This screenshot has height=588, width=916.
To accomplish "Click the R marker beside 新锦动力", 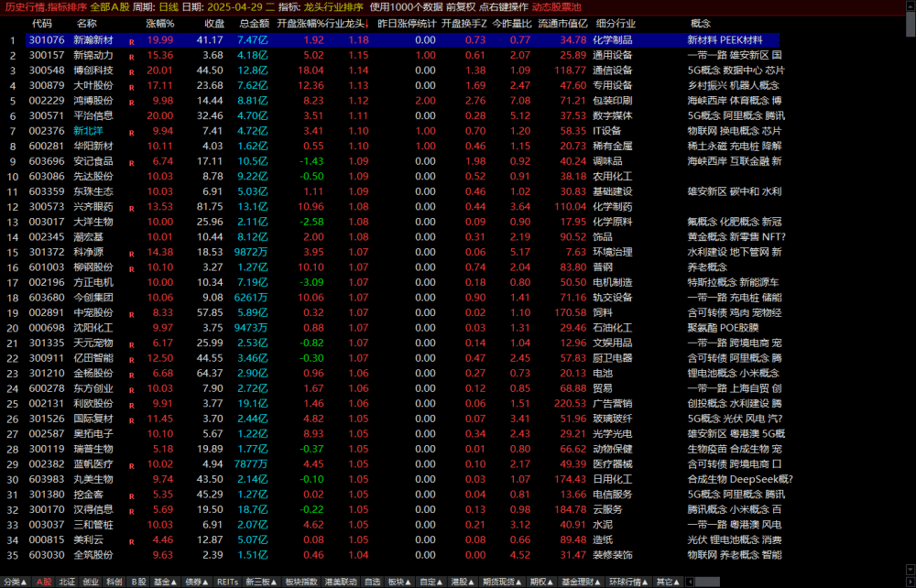I will pos(131,57).
